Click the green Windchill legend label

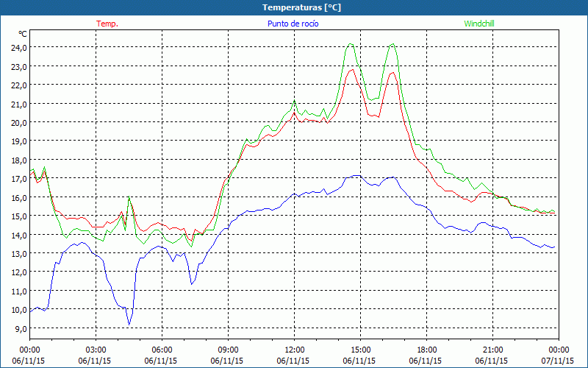click(479, 24)
